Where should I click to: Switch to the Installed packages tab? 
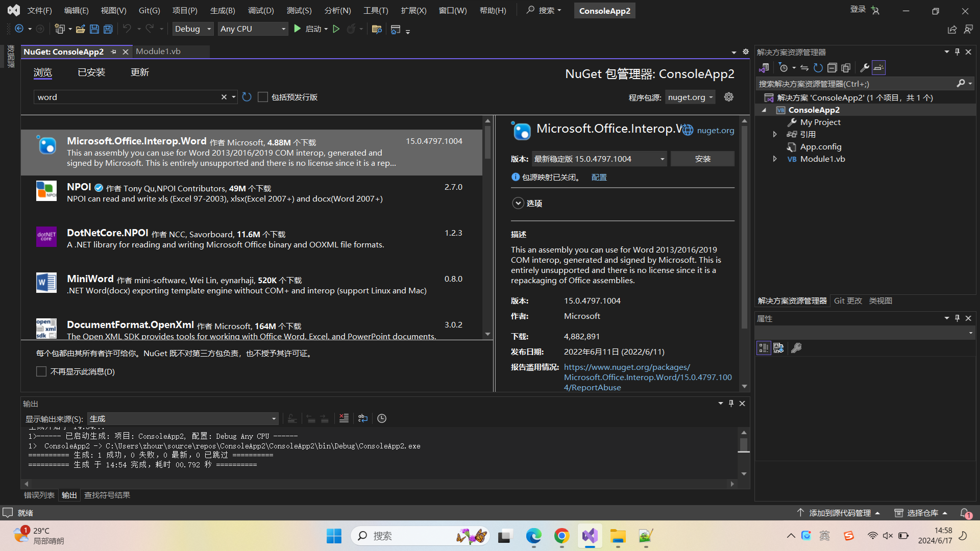(x=91, y=72)
